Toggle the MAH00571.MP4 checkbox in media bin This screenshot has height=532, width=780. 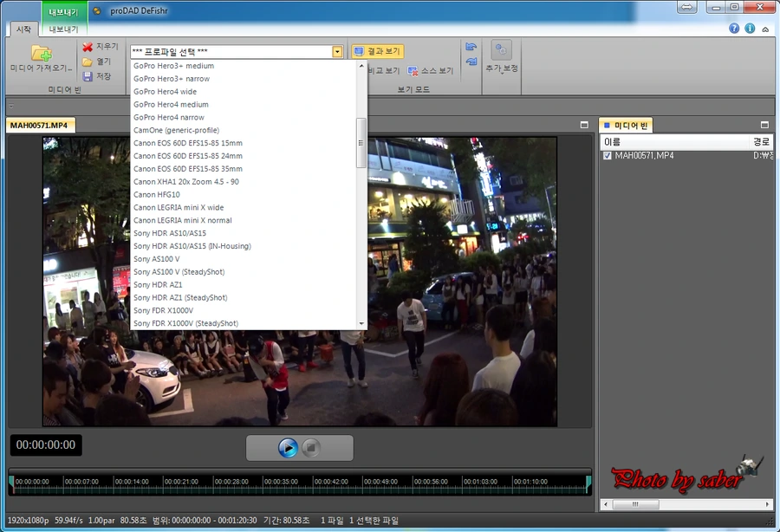607,156
